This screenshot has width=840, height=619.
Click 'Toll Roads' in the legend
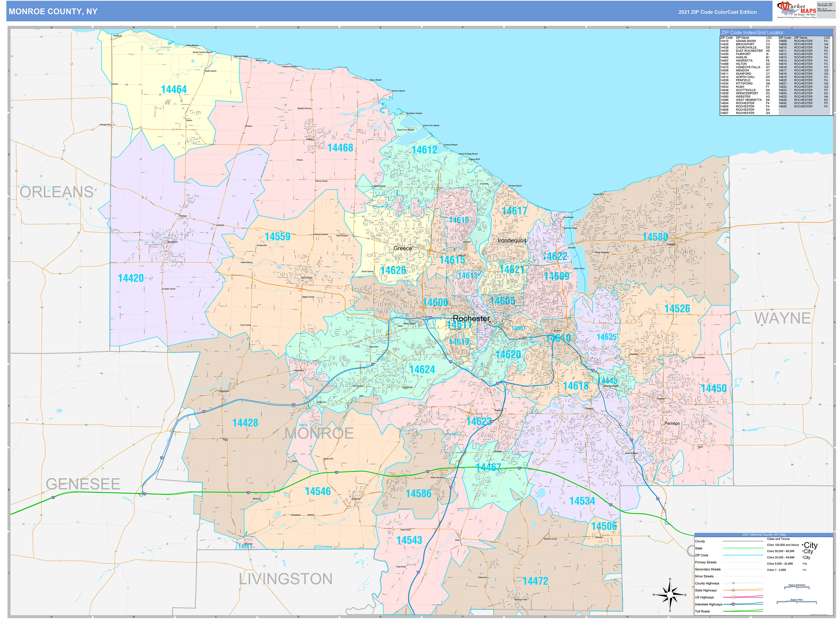click(702, 611)
